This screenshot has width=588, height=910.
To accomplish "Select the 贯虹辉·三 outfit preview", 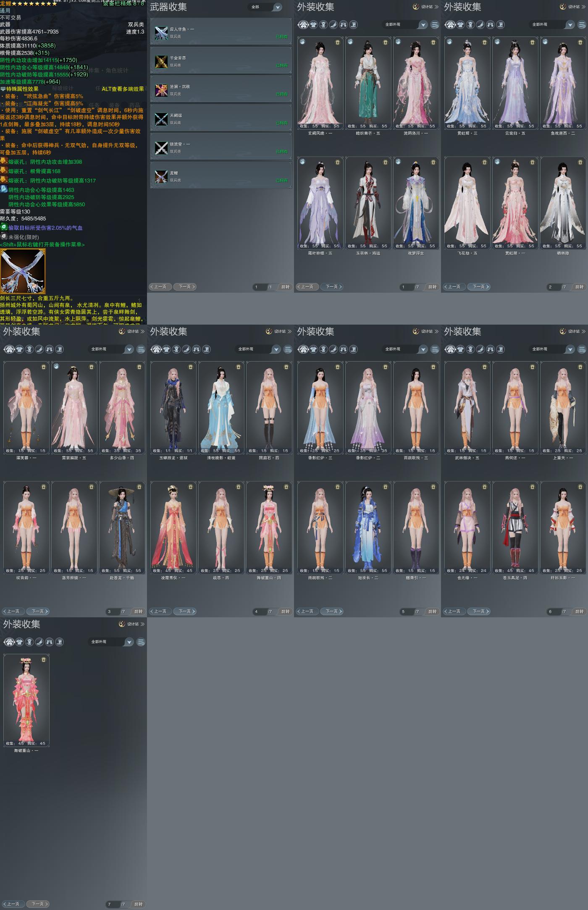I will (x=467, y=83).
